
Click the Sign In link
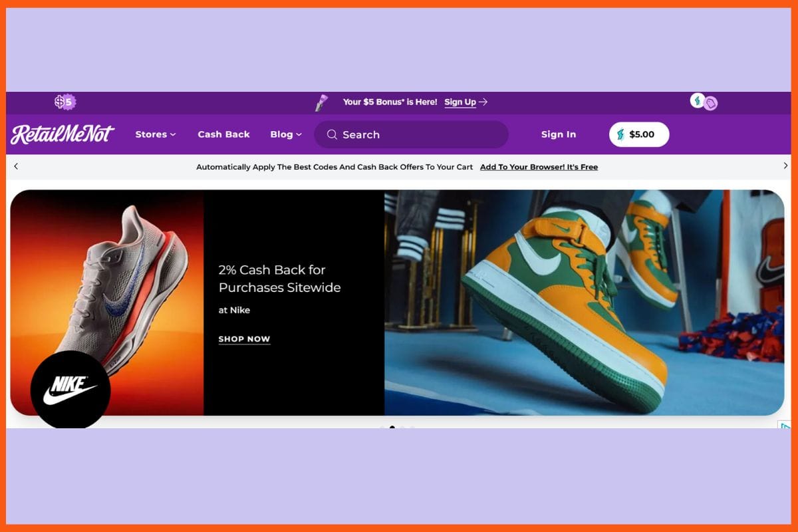tap(559, 134)
